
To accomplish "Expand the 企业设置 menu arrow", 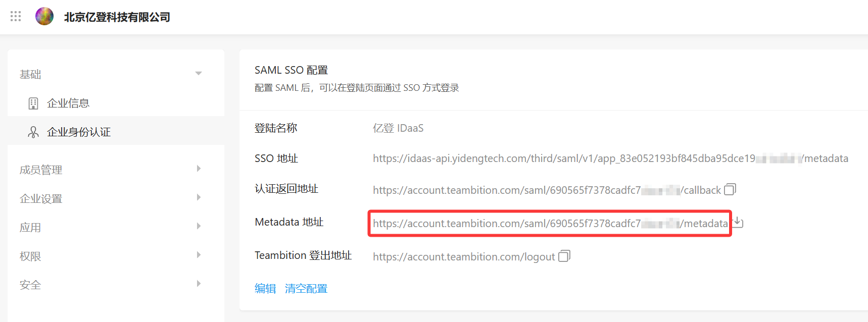I will click(199, 197).
